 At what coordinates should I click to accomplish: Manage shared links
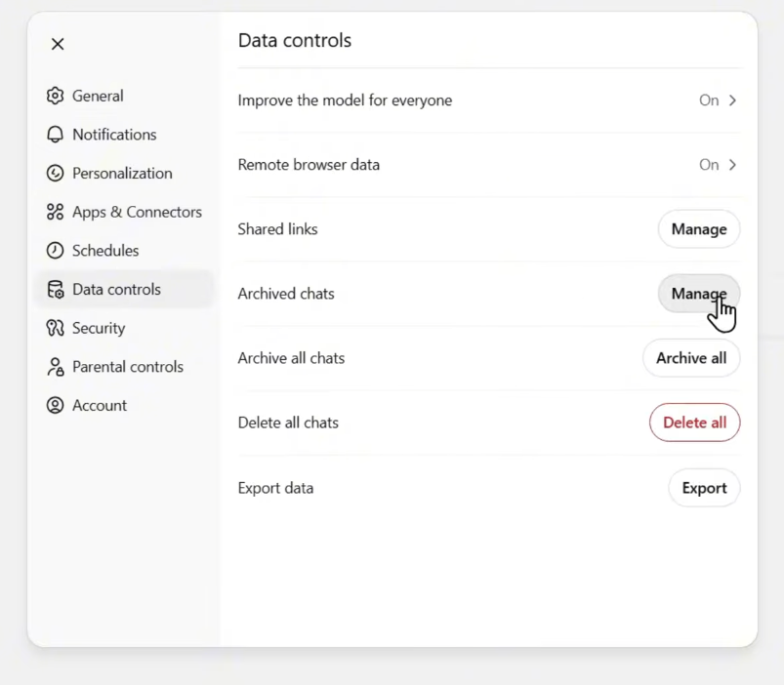click(698, 229)
